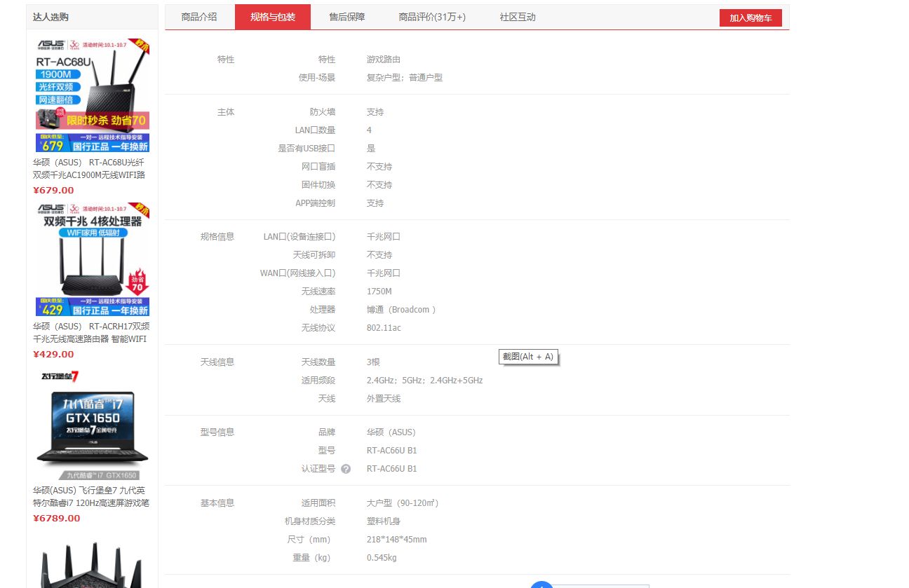
Task: Click the 固件切换 spec label
Action: (318, 185)
